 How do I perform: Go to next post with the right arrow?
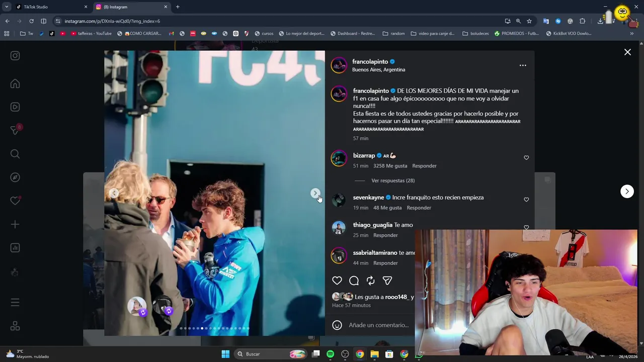tap(627, 191)
